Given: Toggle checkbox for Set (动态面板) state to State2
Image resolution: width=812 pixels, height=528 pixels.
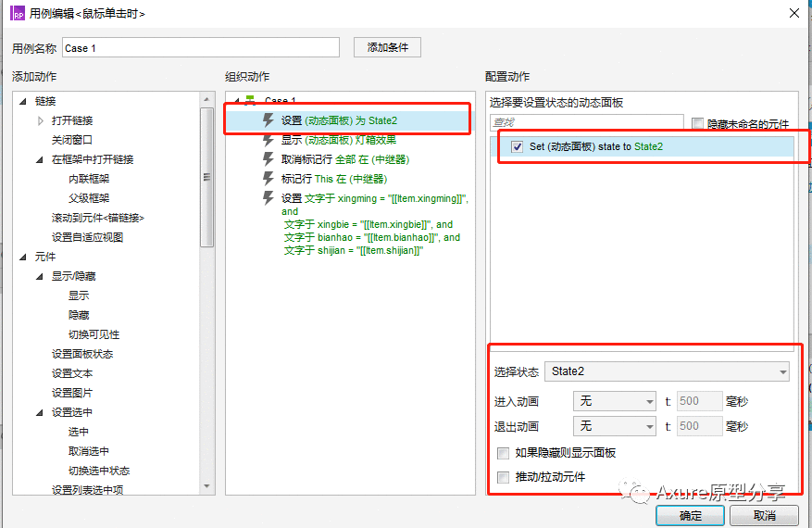Looking at the screenshot, I should click(x=517, y=146).
